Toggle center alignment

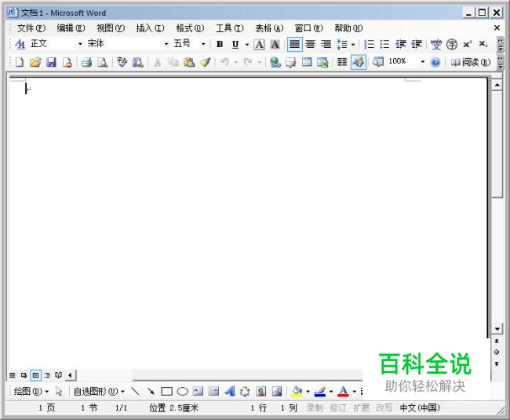pyautogui.click(x=310, y=44)
